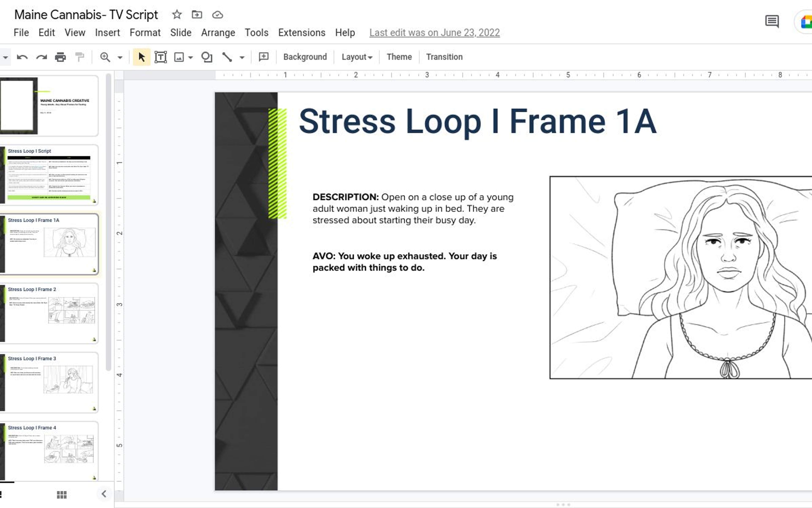Open the Extensions menu

tap(302, 33)
